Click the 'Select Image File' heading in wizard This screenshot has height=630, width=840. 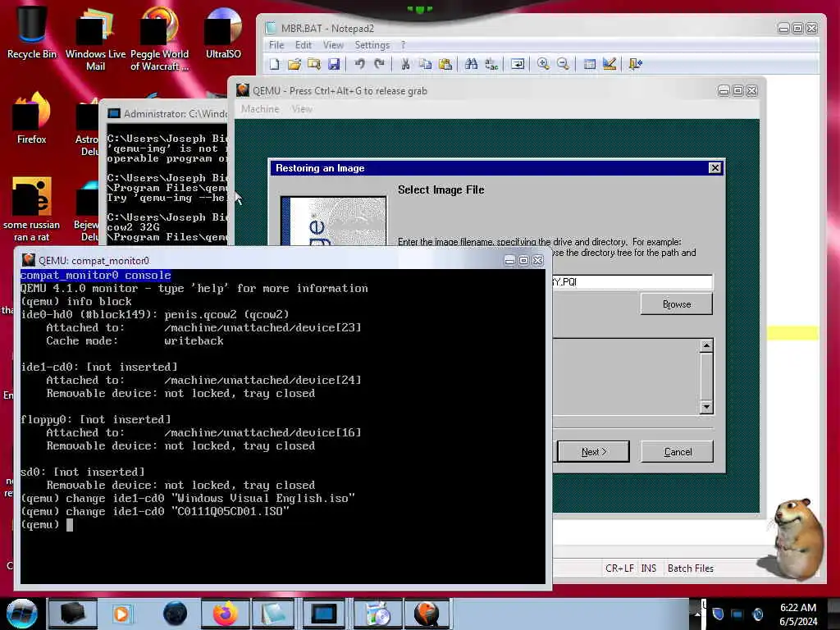point(441,189)
